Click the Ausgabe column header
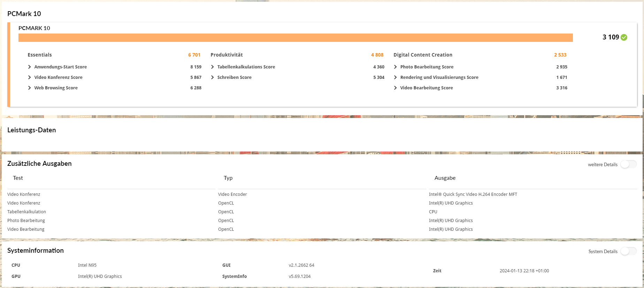 pos(445,178)
